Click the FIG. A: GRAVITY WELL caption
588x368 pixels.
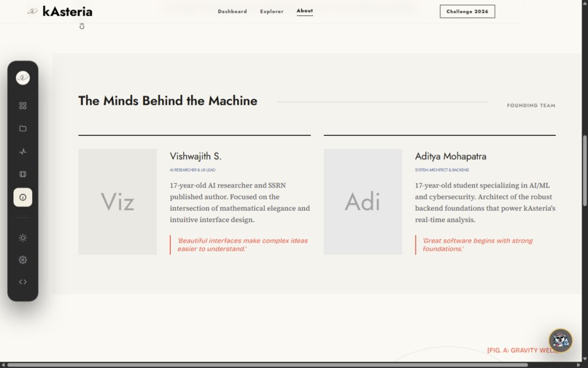pos(523,350)
